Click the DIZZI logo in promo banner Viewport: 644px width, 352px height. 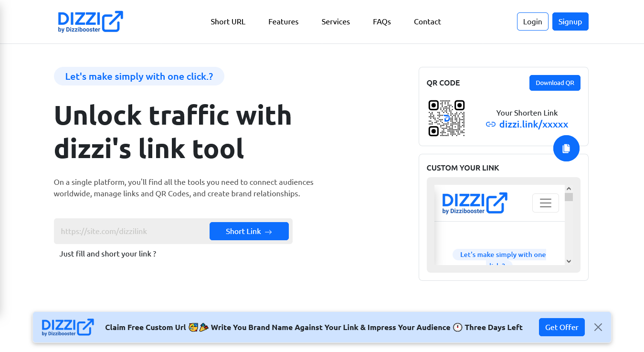[x=68, y=327]
